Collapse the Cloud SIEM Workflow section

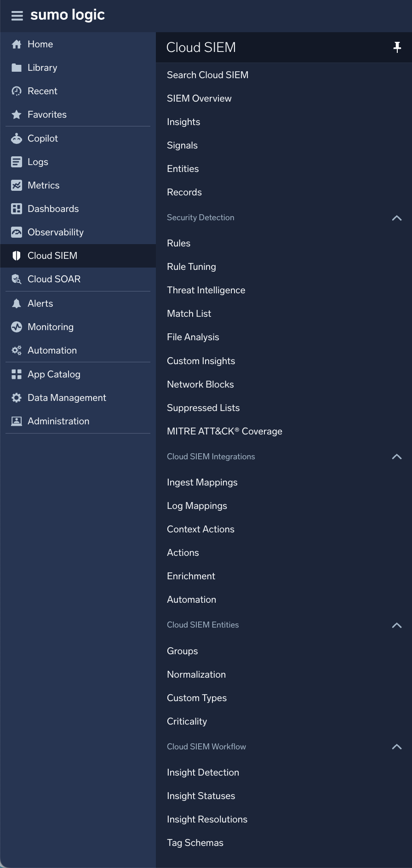396,747
